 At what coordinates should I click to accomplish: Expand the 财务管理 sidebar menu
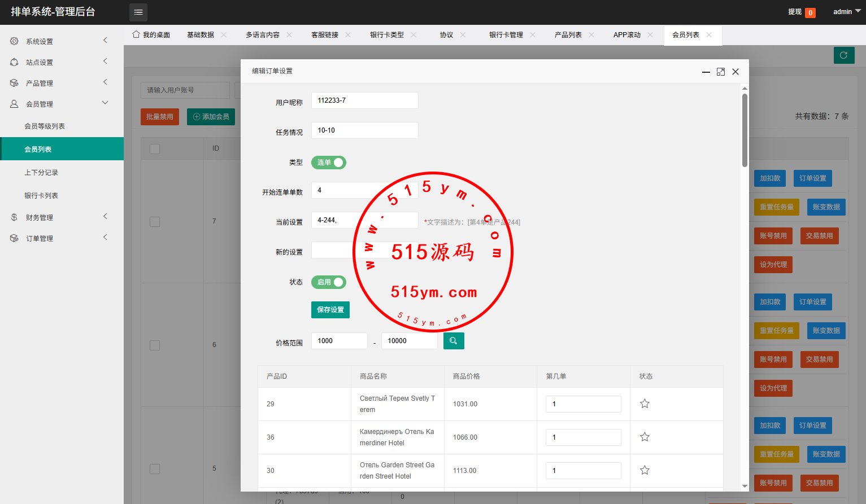(40, 217)
